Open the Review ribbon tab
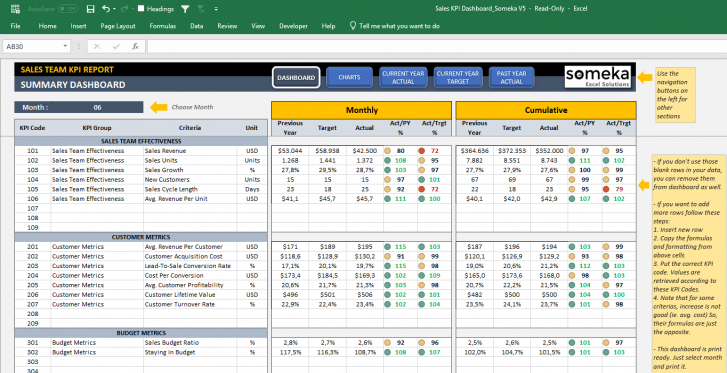 pos(227,26)
